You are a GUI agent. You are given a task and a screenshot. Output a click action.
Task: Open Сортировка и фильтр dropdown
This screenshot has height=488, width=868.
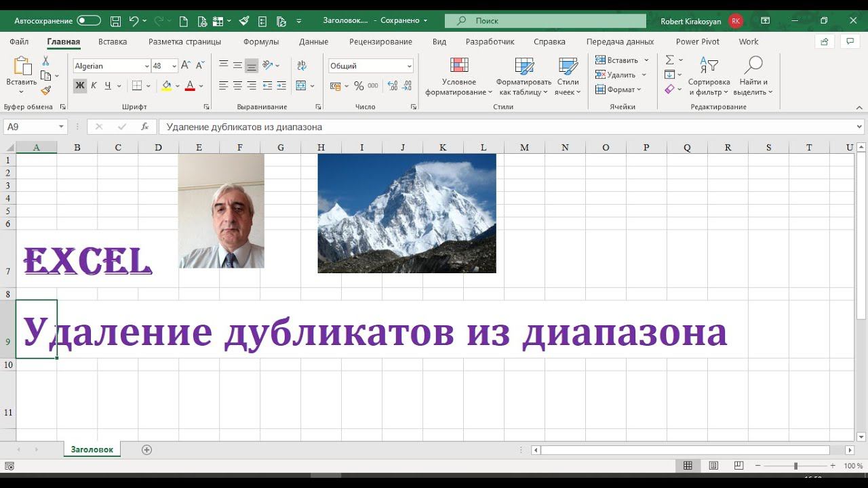point(709,76)
